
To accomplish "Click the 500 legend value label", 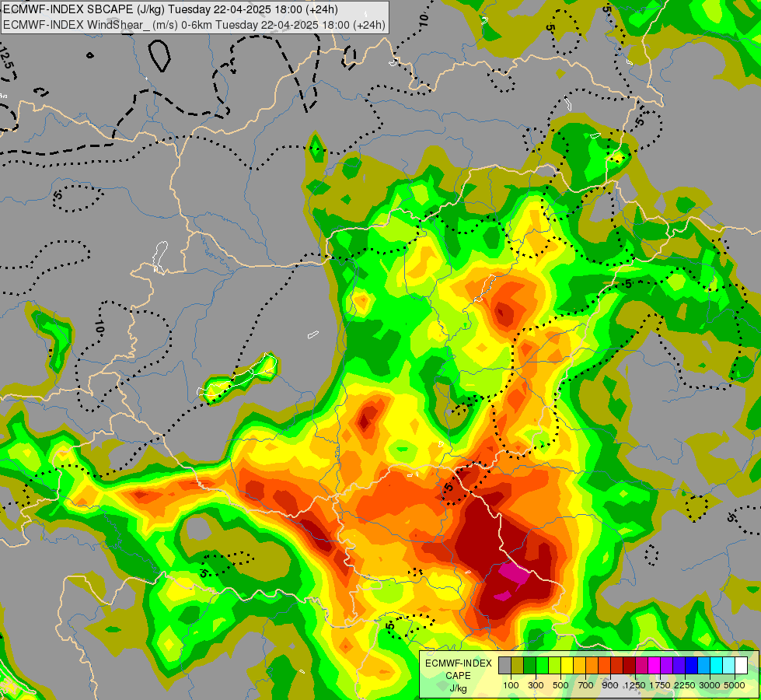I will 560,685.
